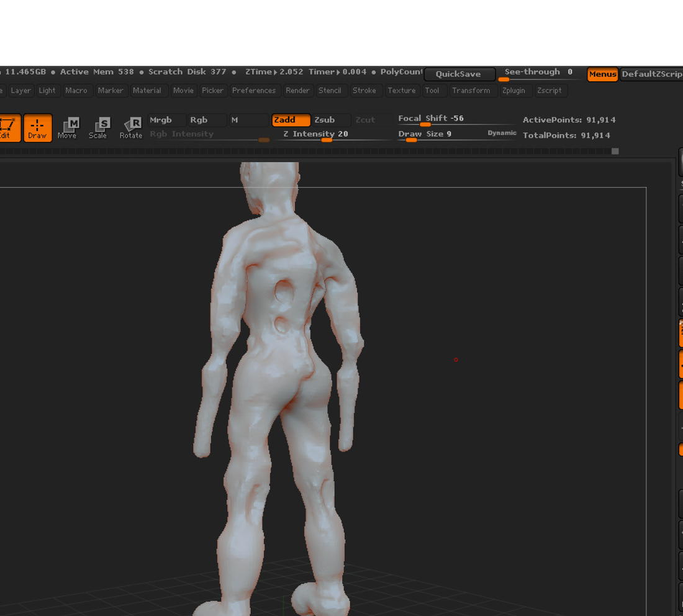Expand the Zplugin menu
This screenshot has height=616, width=683.
[x=513, y=91]
